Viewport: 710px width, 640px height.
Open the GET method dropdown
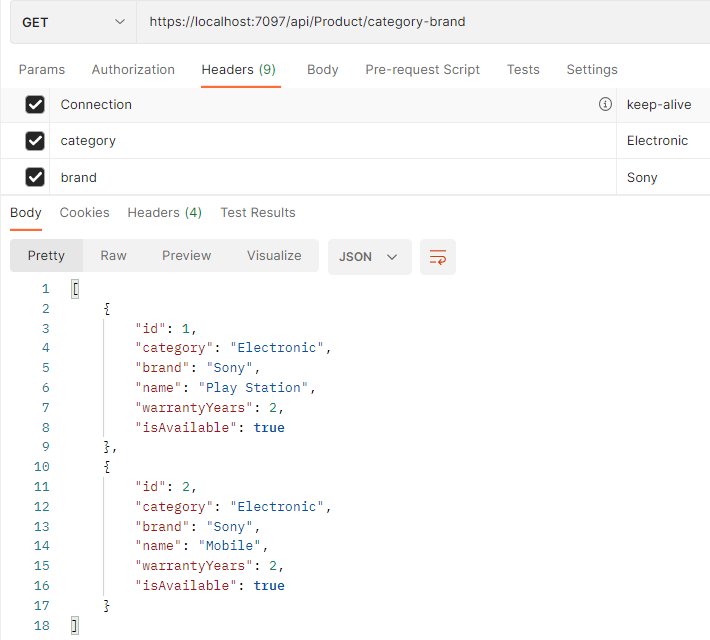73,22
